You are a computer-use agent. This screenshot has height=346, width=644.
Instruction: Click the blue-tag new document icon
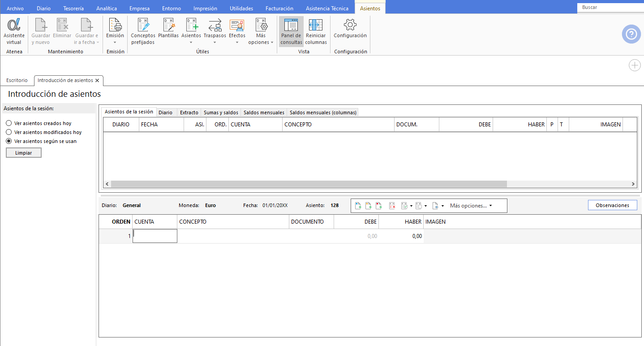point(358,206)
